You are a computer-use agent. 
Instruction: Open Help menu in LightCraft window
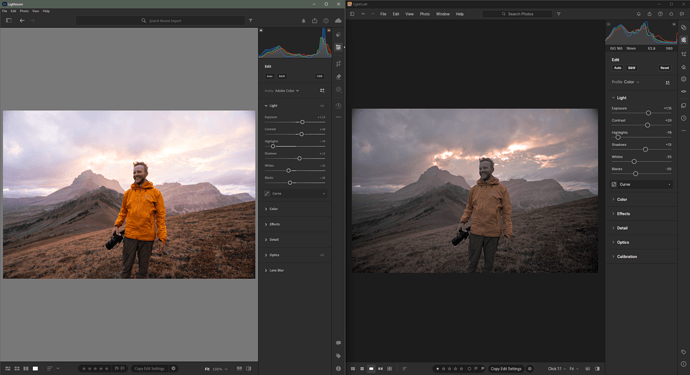point(459,14)
